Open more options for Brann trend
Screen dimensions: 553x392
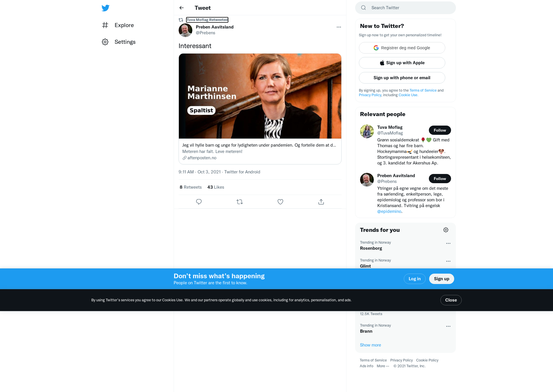(448, 326)
